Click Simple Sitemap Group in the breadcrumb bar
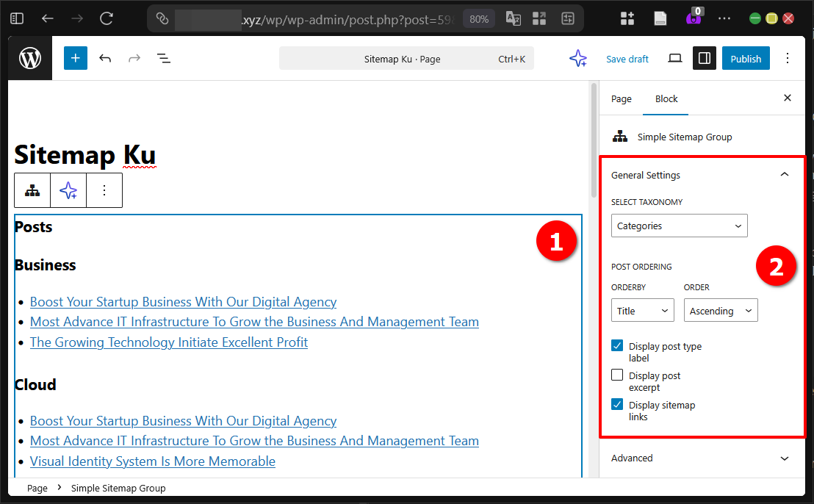Image resolution: width=814 pixels, height=504 pixels. (x=118, y=488)
